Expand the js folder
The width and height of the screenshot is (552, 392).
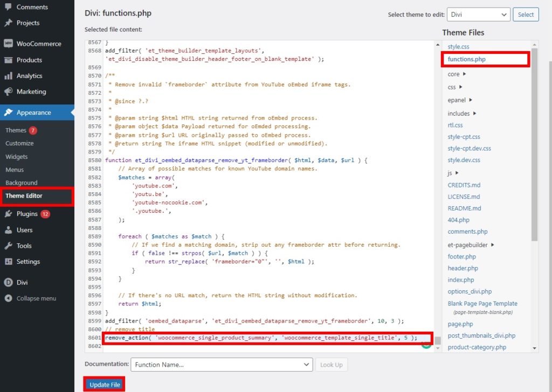453,173
